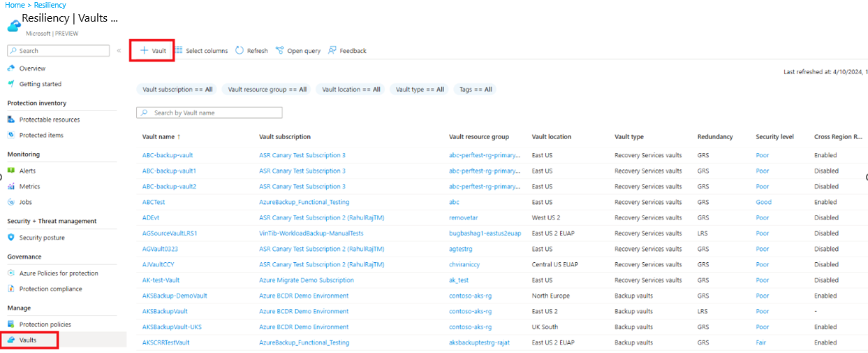
Task: Click the Feedback person icon
Action: 332,50
